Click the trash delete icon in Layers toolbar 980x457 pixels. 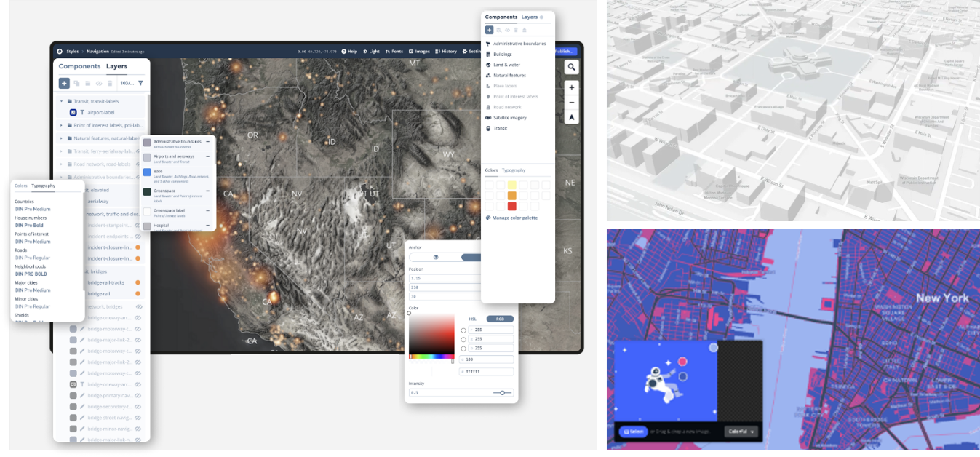coord(110,84)
